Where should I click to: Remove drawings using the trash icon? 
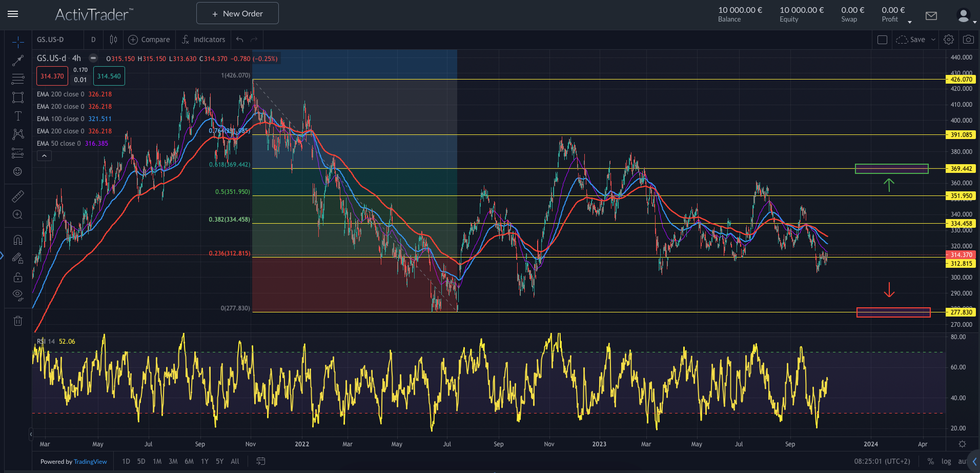coord(18,320)
